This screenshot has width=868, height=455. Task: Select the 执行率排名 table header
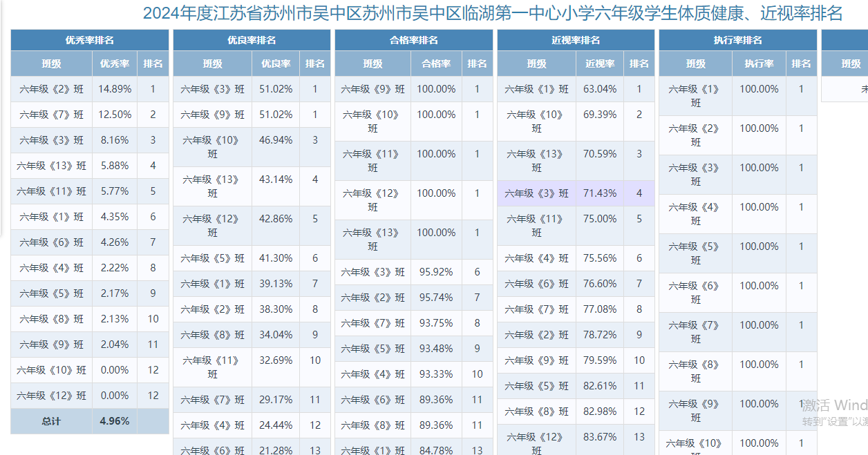click(738, 40)
